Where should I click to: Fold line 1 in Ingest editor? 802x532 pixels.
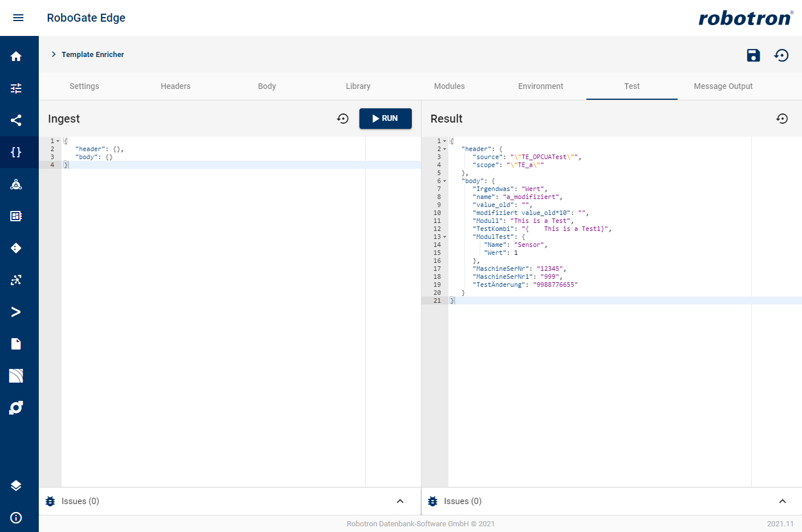click(x=58, y=141)
